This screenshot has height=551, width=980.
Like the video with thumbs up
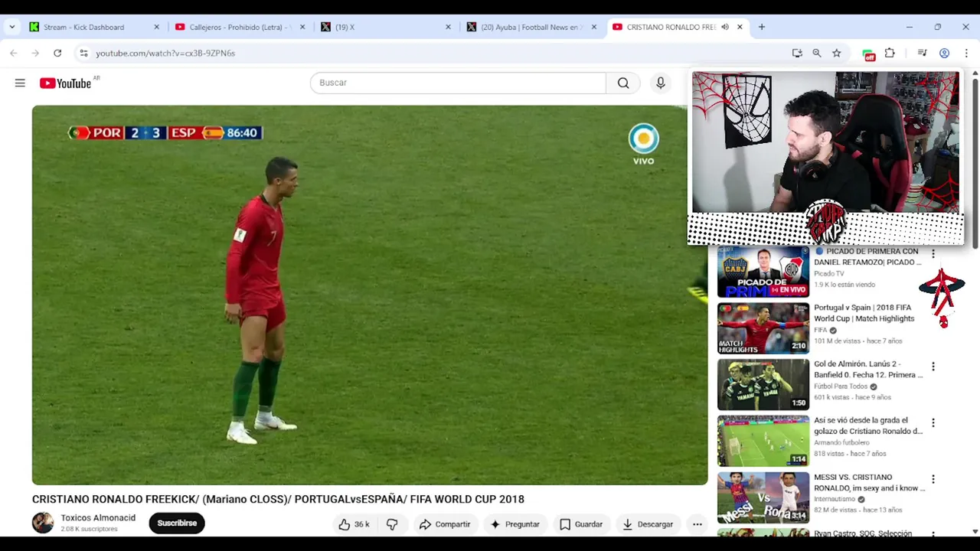click(345, 524)
